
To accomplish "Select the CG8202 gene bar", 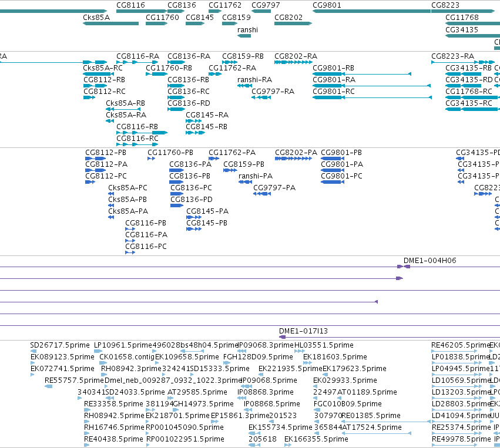I will [x=293, y=23].
